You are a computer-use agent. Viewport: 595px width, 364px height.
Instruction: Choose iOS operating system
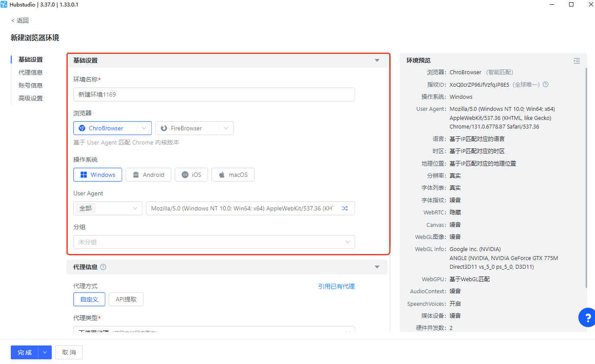191,175
